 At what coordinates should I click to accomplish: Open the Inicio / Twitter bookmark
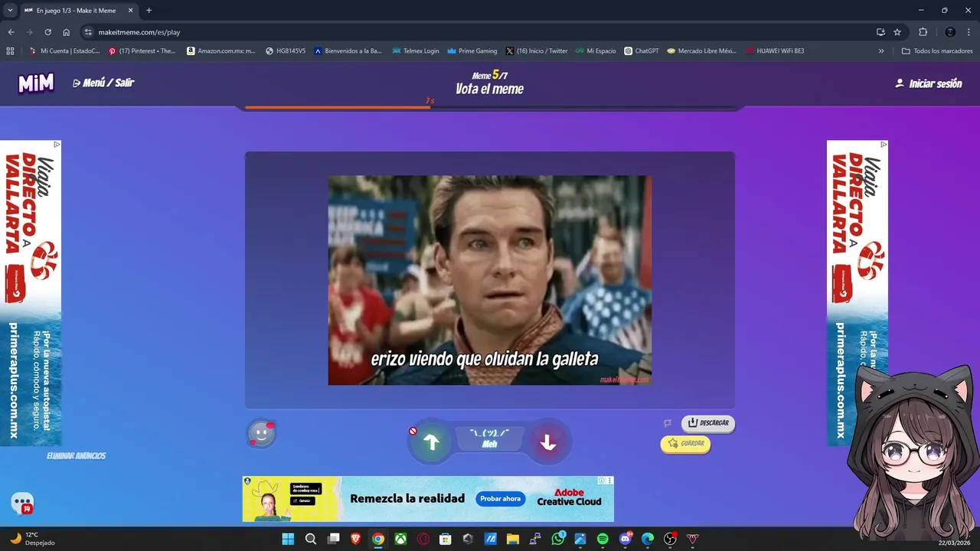[536, 51]
